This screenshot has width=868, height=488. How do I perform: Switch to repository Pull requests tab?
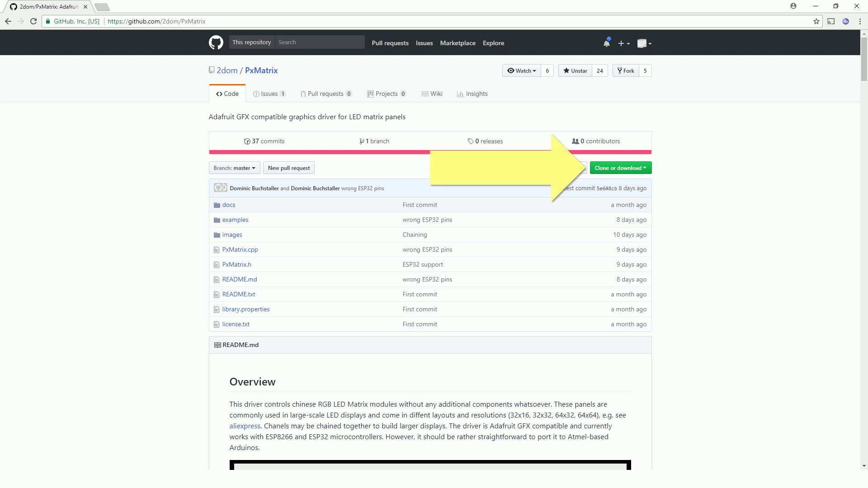(326, 94)
